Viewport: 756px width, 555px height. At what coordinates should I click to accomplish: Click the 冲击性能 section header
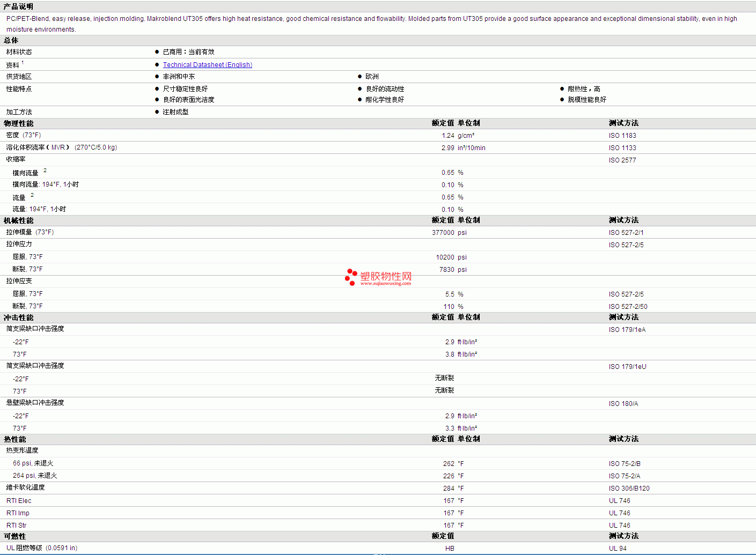click(18, 317)
